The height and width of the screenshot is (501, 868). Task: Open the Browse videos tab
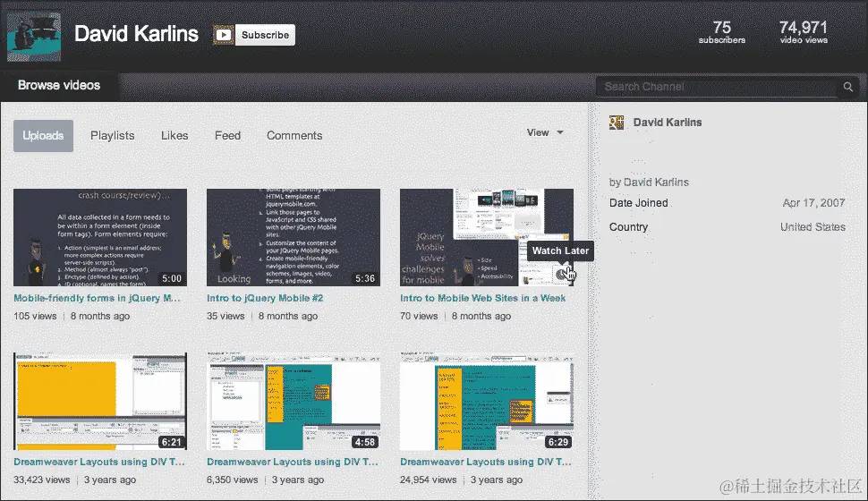click(59, 85)
